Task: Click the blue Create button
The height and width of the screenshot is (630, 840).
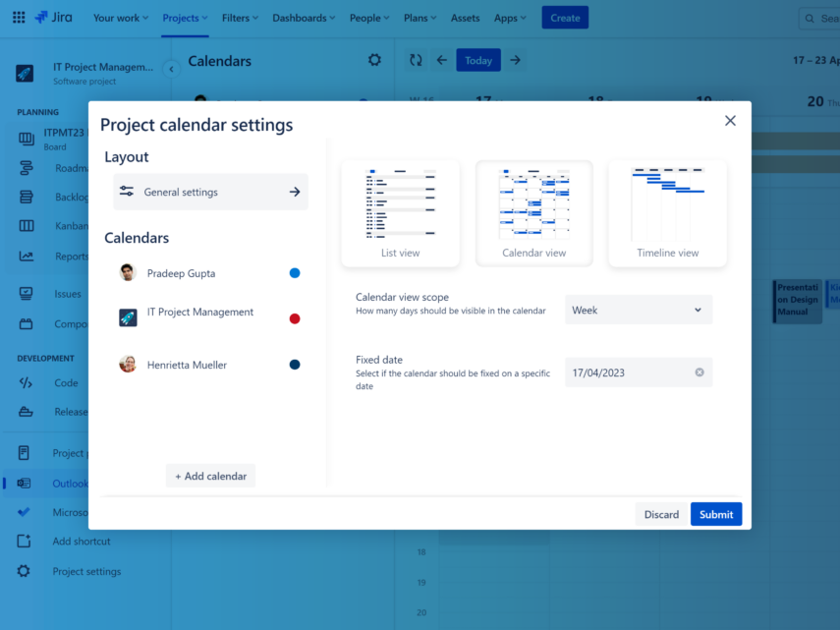Action: click(x=565, y=18)
